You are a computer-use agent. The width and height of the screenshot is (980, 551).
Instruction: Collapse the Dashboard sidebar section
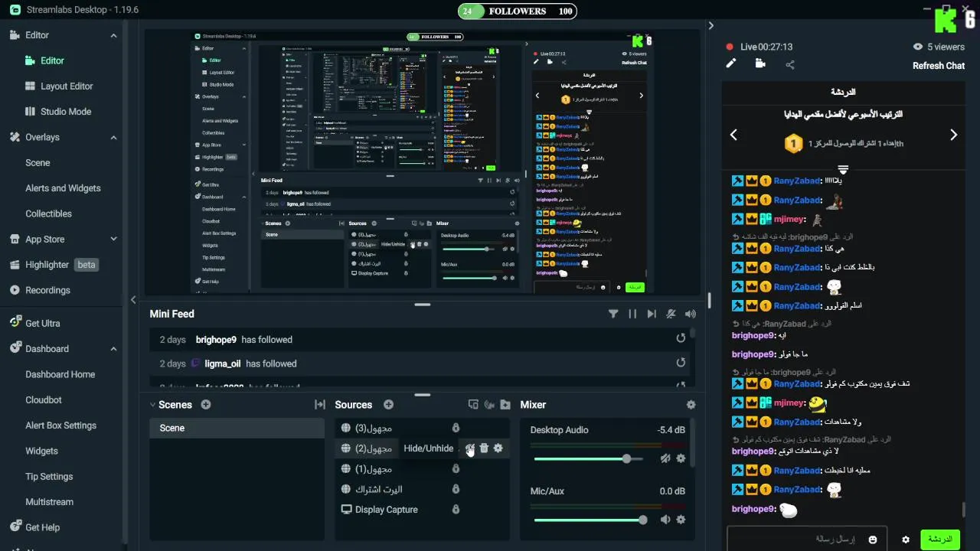pyautogui.click(x=113, y=349)
